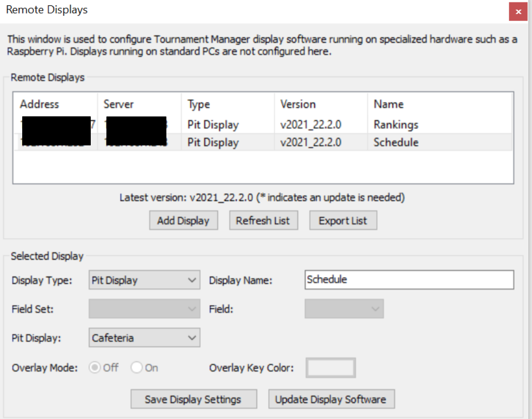
Task: Expand the Field Set dropdown
Action: click(144, 308)
